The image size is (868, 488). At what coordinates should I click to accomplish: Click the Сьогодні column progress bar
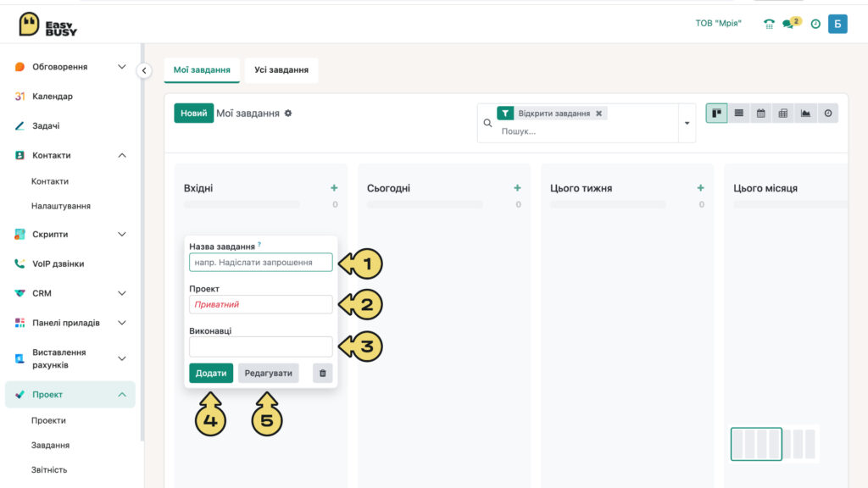(426, 205)
